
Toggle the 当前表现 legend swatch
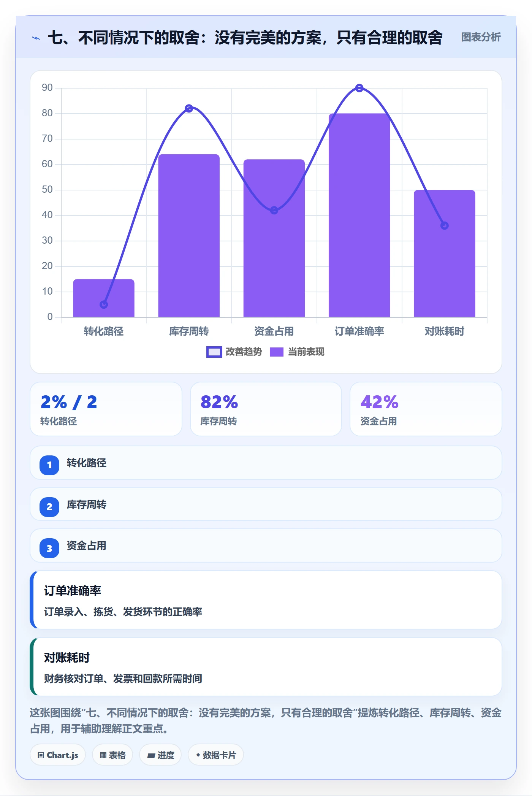277,352
